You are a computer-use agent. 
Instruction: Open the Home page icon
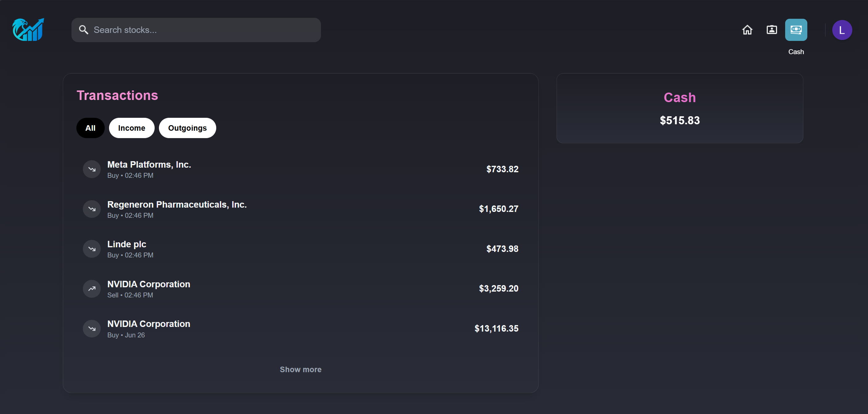click(x=747, y=30)
